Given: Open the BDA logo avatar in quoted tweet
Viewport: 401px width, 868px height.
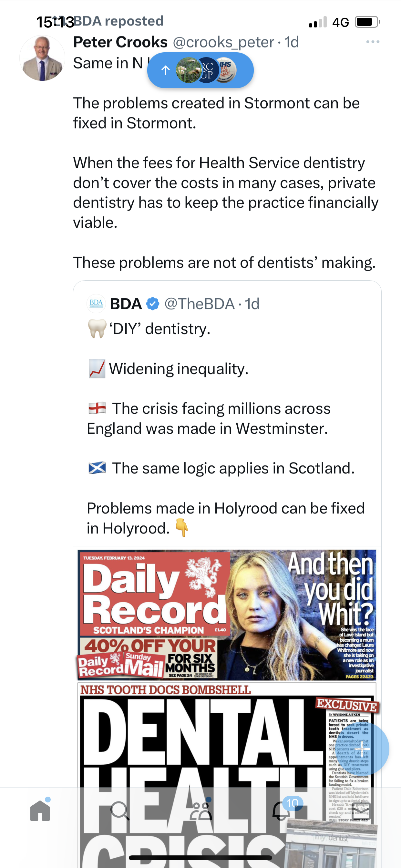Looking at the screenshot, I should click(x=96, y=303).
